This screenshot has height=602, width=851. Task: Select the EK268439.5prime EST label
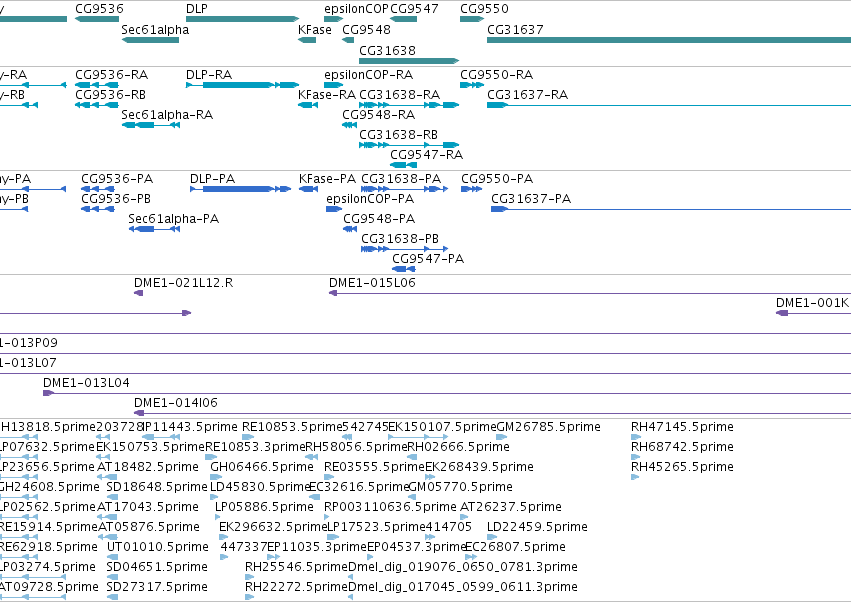click(x=479, y=467)
